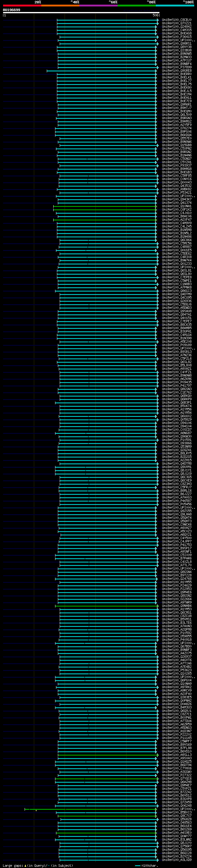Select the label UniRef100_B6KDQ4
The height and width of the screenshot is (868, 197).
[176, 135]
